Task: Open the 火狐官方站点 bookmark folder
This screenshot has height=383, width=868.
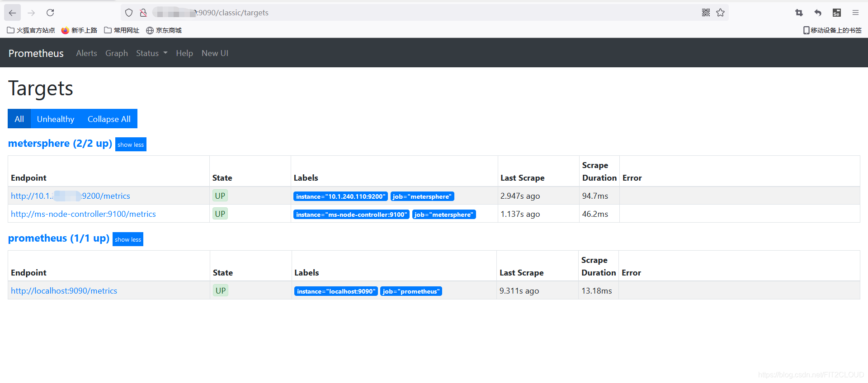Action: coord(31,30)
